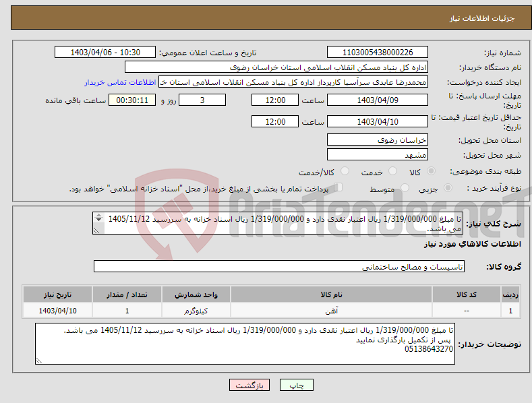Click the تعداد / مقدار column header
Viewport: 532px width, 403px height.
tap(127, 294)
